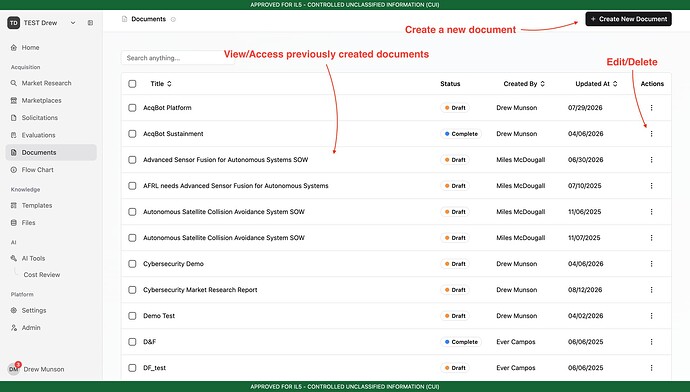Click the Search anything input field
The width and height of the screenshot is (690, 392).
(178, 58)
